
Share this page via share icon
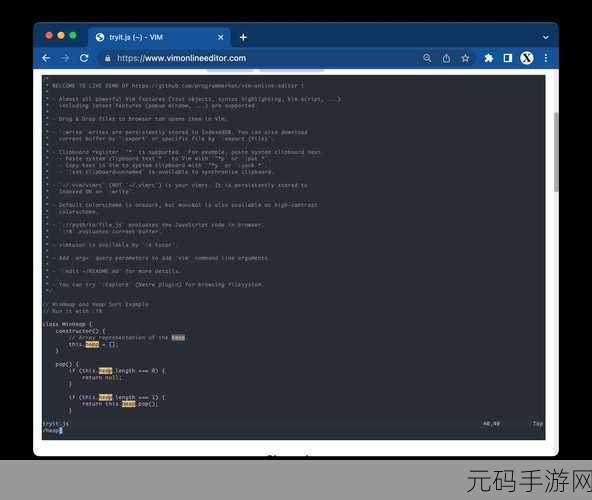click(x=446, y=58)
